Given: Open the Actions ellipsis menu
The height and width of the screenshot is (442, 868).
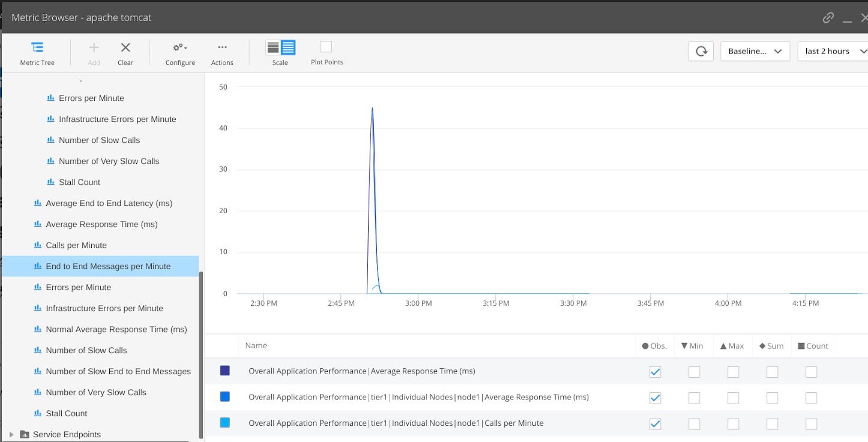Looking at the screenshot, I should (222, 47).
